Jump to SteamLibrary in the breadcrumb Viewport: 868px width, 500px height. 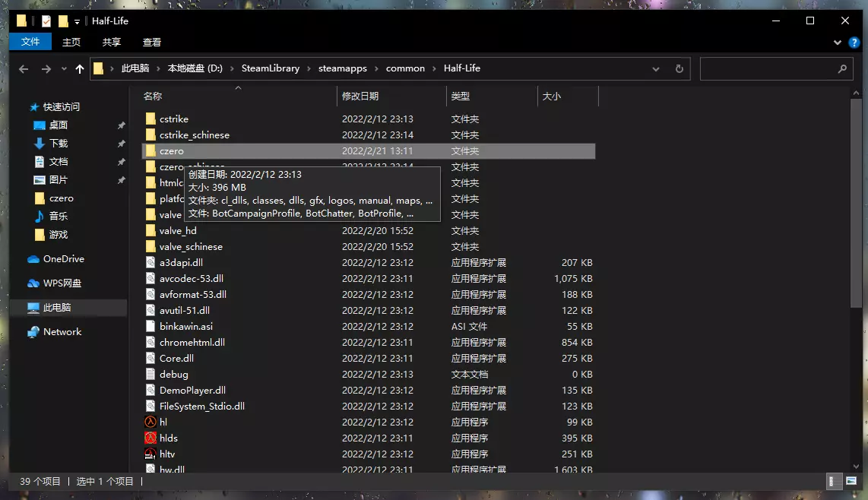[270, 68]
